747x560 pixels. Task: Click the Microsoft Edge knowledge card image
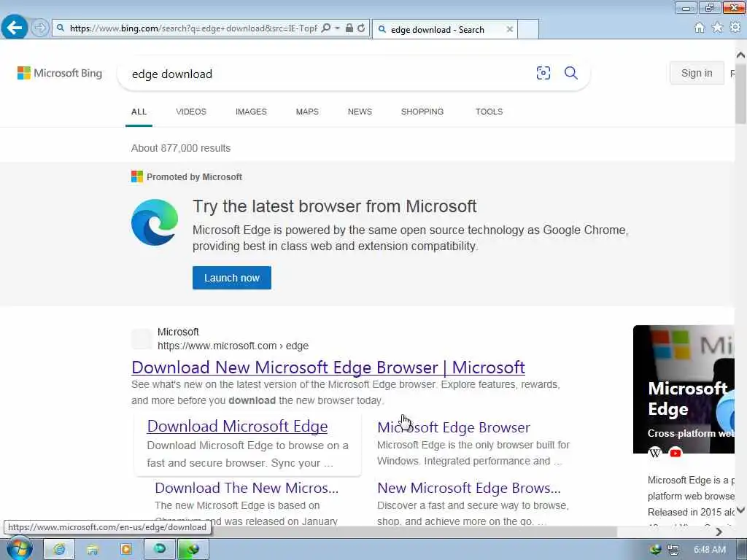pos(684,389)
